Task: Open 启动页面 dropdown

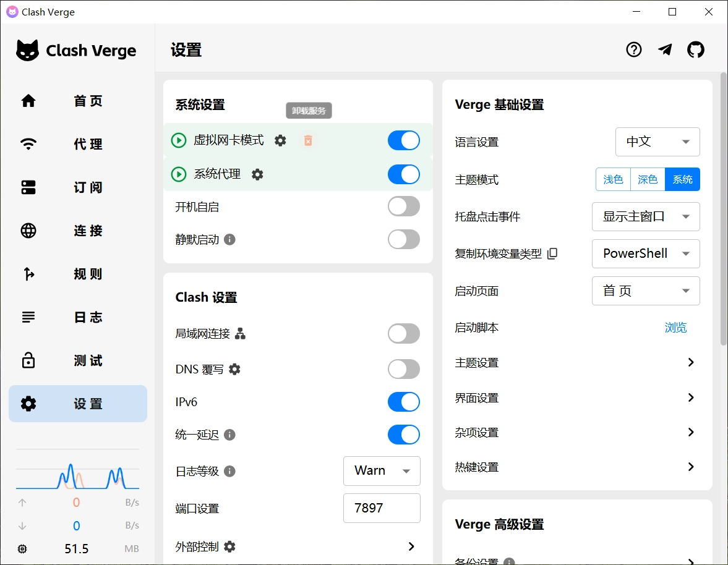Action: [646, 291]
